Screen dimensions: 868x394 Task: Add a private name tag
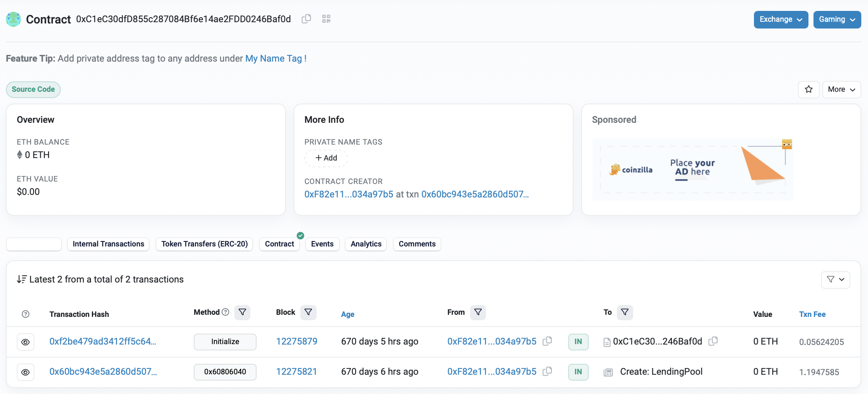click(x=326, y=158)
